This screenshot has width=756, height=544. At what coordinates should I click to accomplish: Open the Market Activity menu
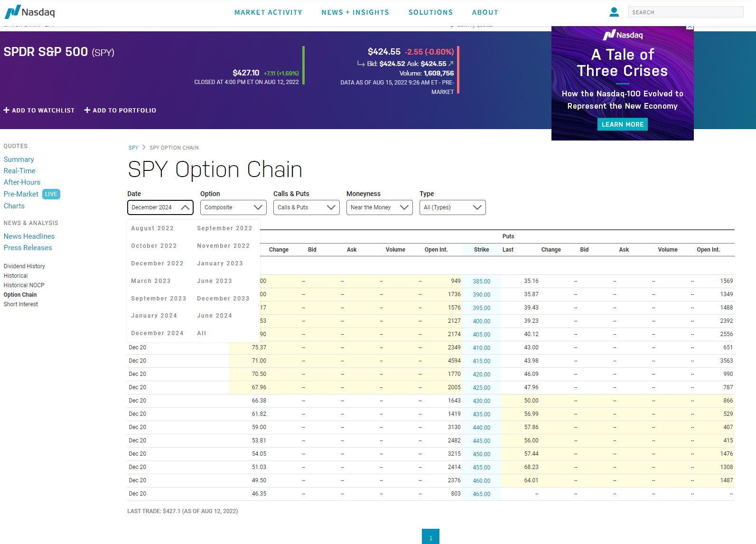[x=268, y=12]
